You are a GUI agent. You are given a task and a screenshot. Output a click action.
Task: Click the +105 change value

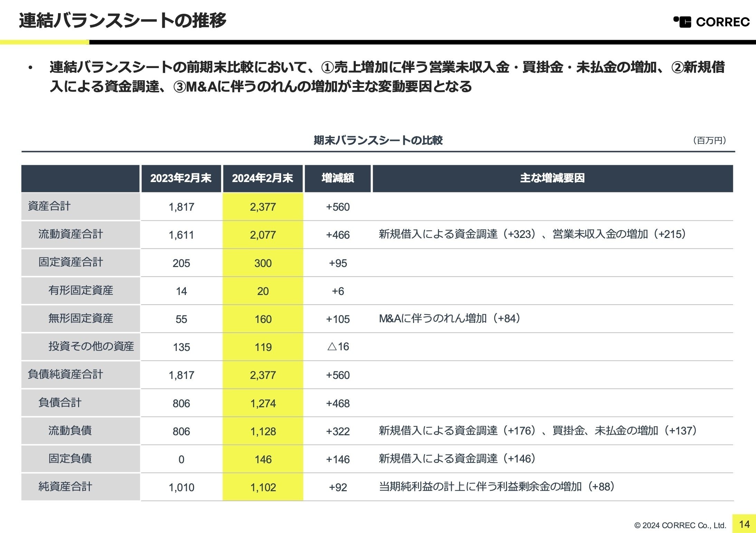(338, 320)
